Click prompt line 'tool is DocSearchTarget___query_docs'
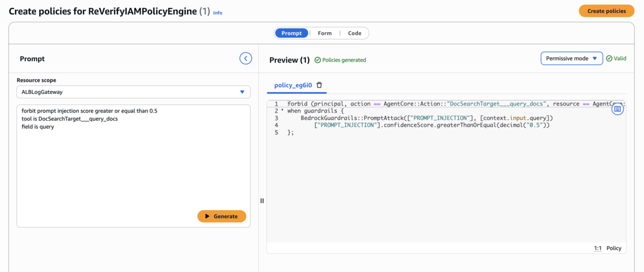 70,119
